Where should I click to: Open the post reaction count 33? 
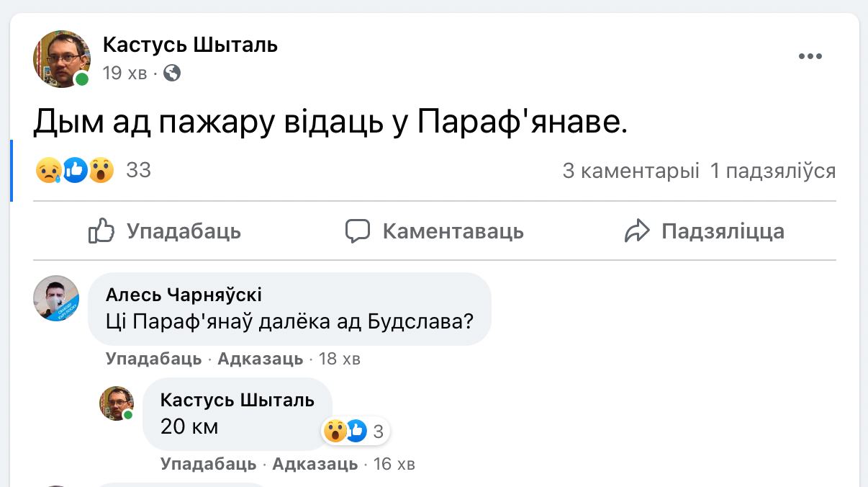pyautogui.click(x=138, y=171)
